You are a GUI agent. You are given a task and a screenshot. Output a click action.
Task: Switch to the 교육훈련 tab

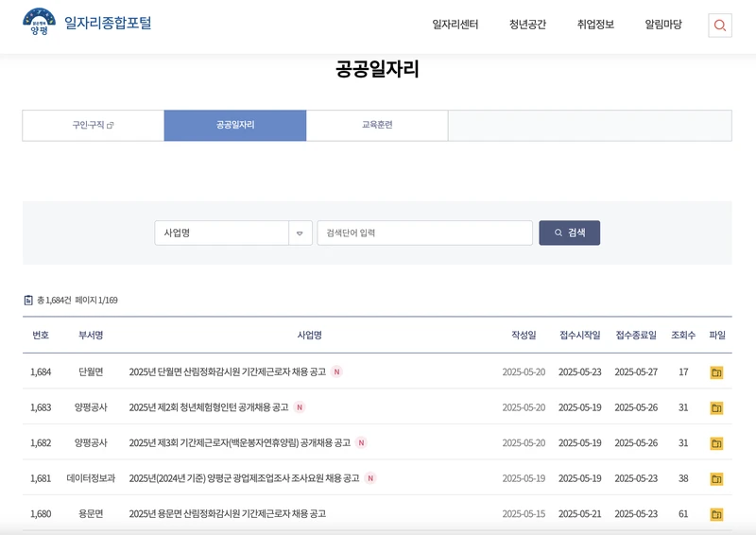tap(377, 126)
